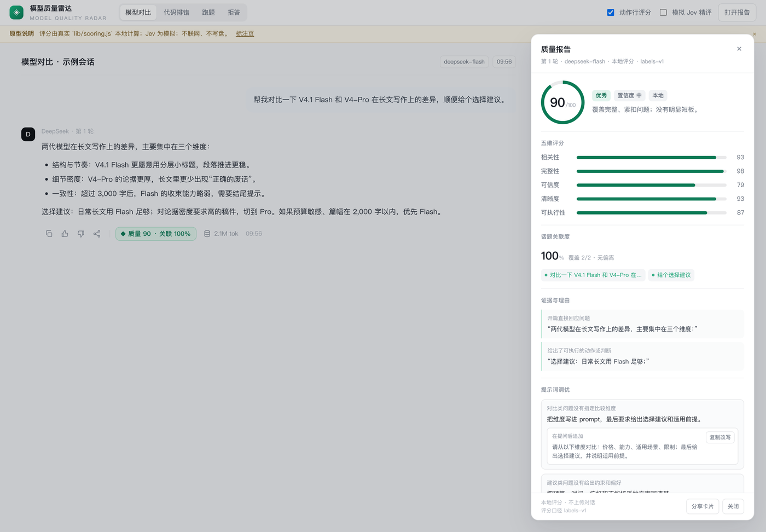Viewport: 766px width, 532px height.
Task: Enable the 模拟 Jev 精评 checkbox
Action: (x=663, y=12)
